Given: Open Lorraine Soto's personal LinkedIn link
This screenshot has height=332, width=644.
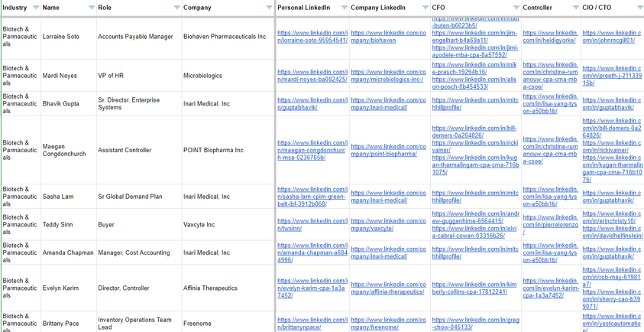Looking at the screenshot, I should (x=312, y=37).
